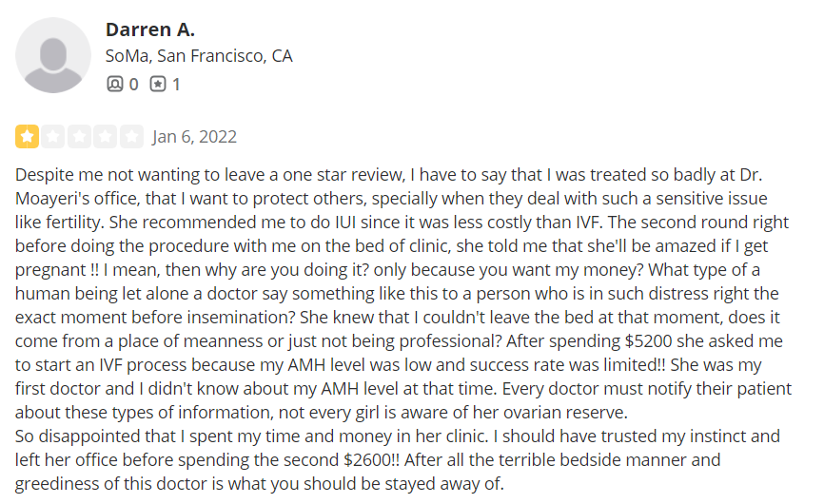The width and height of the screenshot is (824, 504).
Task: Click the fifth empty rating star
Action: click(x=131, y=137)
